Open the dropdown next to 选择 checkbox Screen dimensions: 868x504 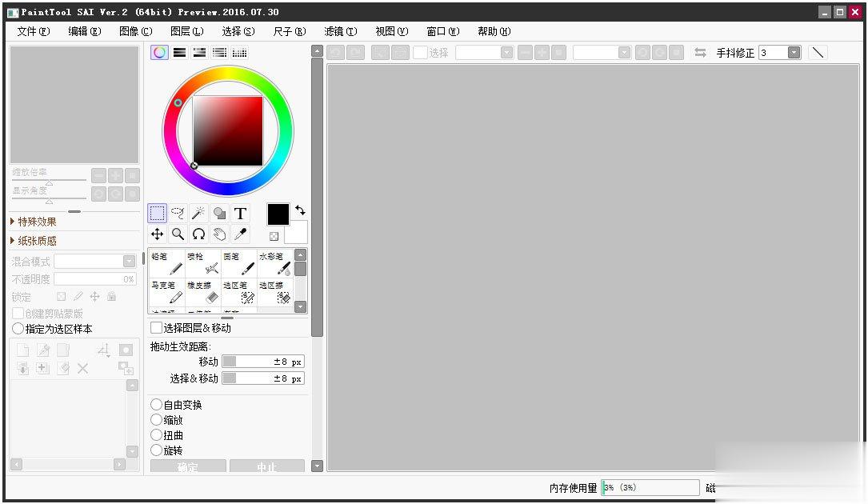tap(506, 53)
